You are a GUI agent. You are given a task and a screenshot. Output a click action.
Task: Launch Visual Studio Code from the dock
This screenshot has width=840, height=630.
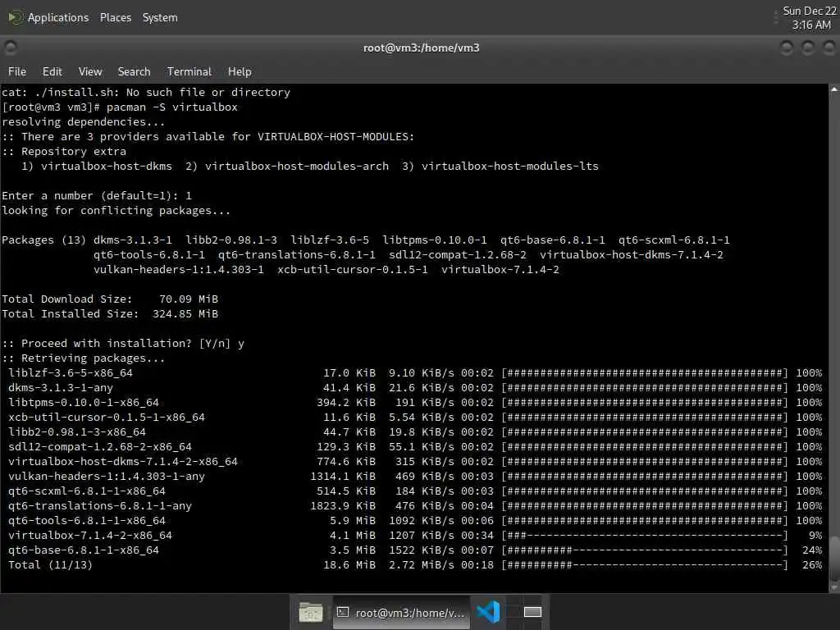[x=488, y=612]
